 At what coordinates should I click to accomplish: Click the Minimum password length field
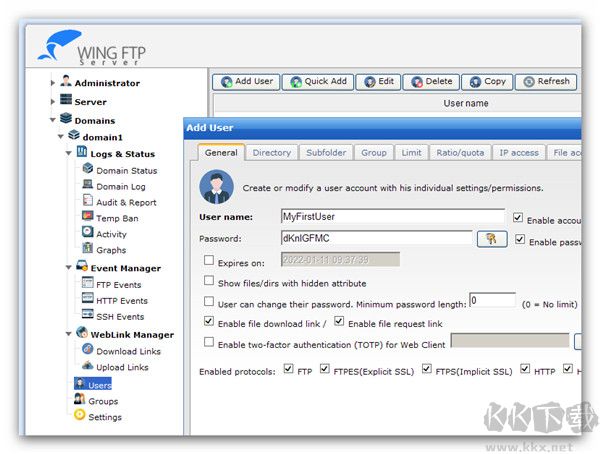pyautogui.click(x=492, y=300)
